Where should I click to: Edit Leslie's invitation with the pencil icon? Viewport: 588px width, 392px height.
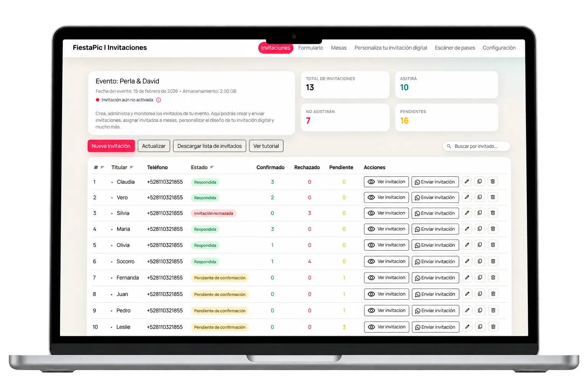(x=467, y=327)
